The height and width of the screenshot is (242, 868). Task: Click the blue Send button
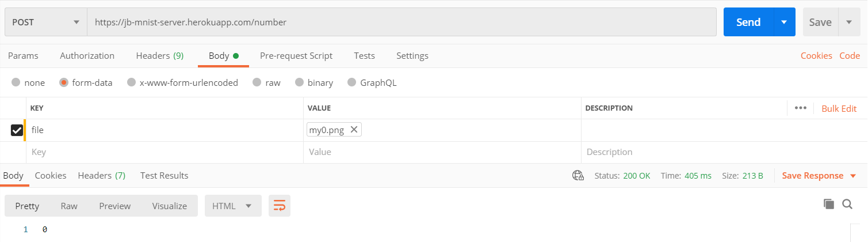click(x=748, y=22)
